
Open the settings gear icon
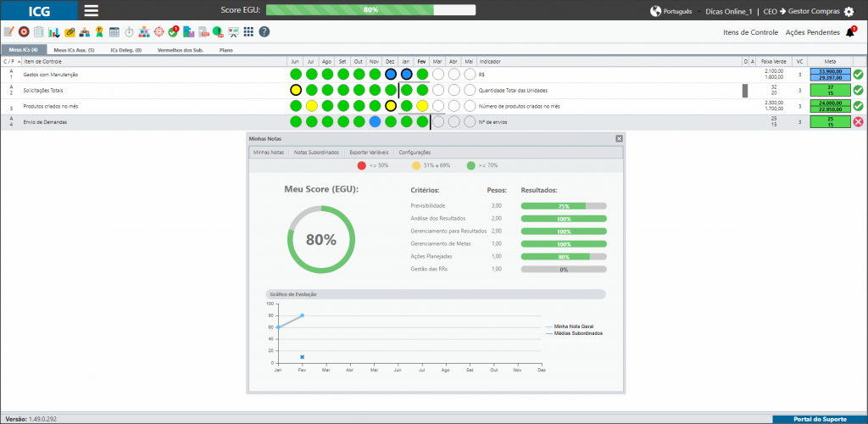click(849, 11)
